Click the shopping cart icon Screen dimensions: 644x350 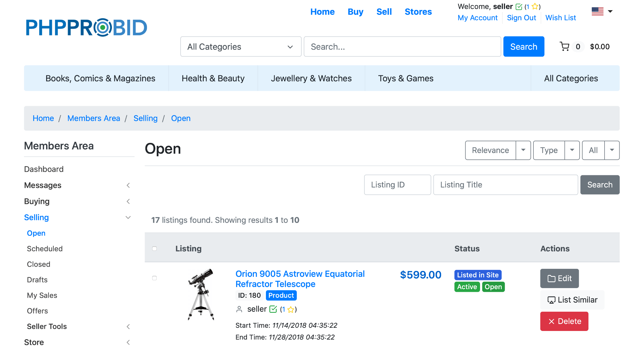(564, 47)
